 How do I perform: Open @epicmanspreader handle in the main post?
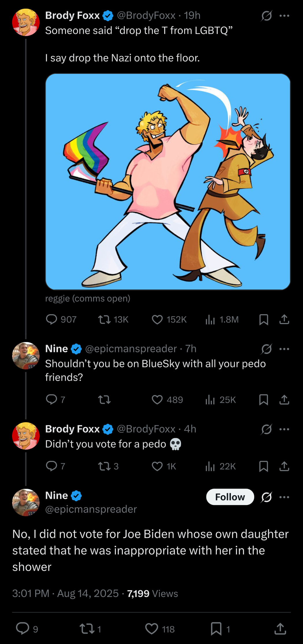point(91,509)
